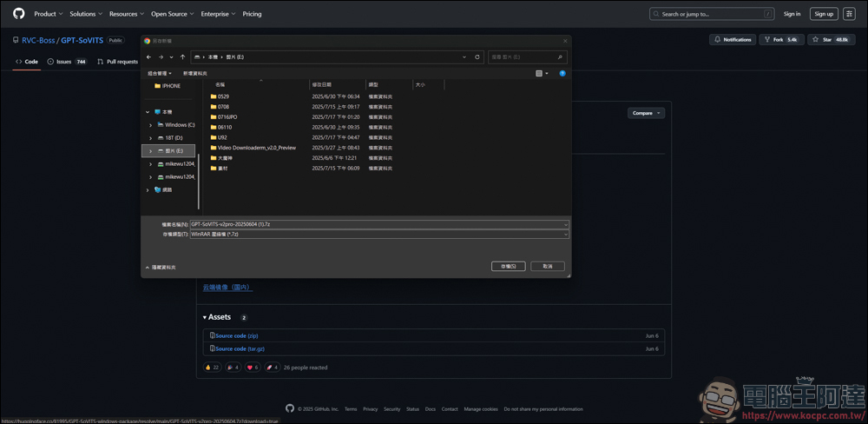This screenshot has width=868, height=424.
Task: Collapse the Assets section triangle
Action: click(205, 317)
